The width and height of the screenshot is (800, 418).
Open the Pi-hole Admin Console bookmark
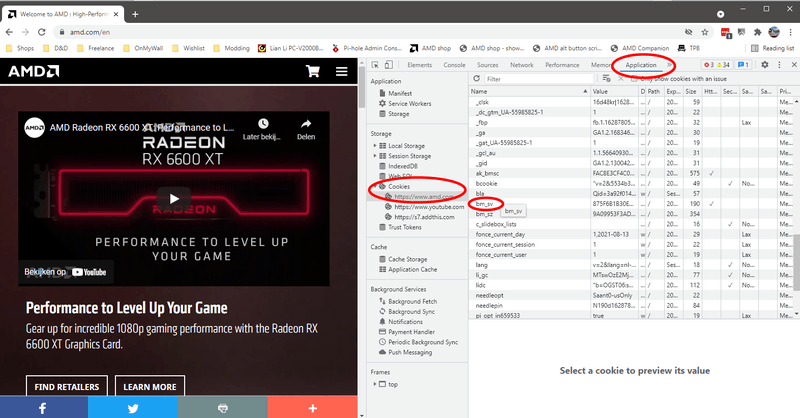click(366, 48)
